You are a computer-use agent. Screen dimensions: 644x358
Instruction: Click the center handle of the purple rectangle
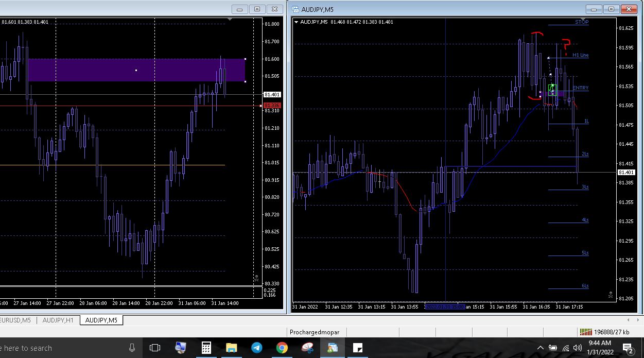[136, 70]
